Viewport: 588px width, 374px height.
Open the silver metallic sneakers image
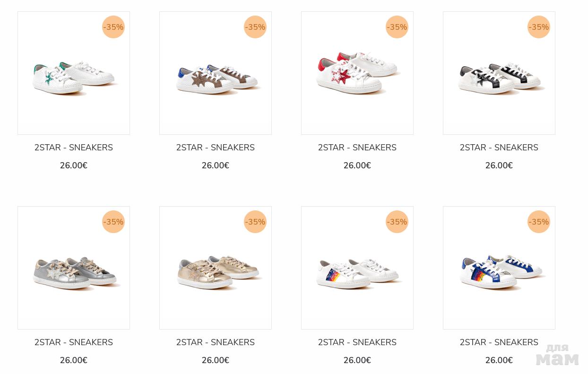click(74, 272)
